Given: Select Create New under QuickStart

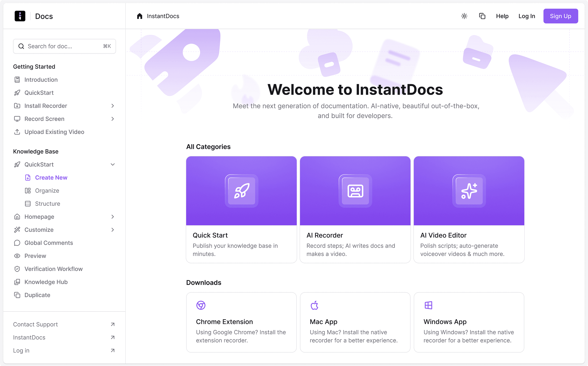Looking at the screenshot, I should (51, 177).
